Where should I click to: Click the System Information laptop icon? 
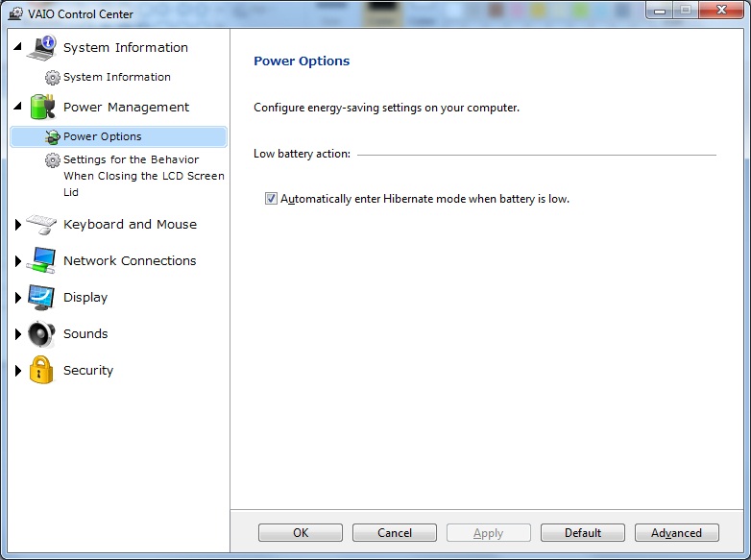click(x=42, y=47)
